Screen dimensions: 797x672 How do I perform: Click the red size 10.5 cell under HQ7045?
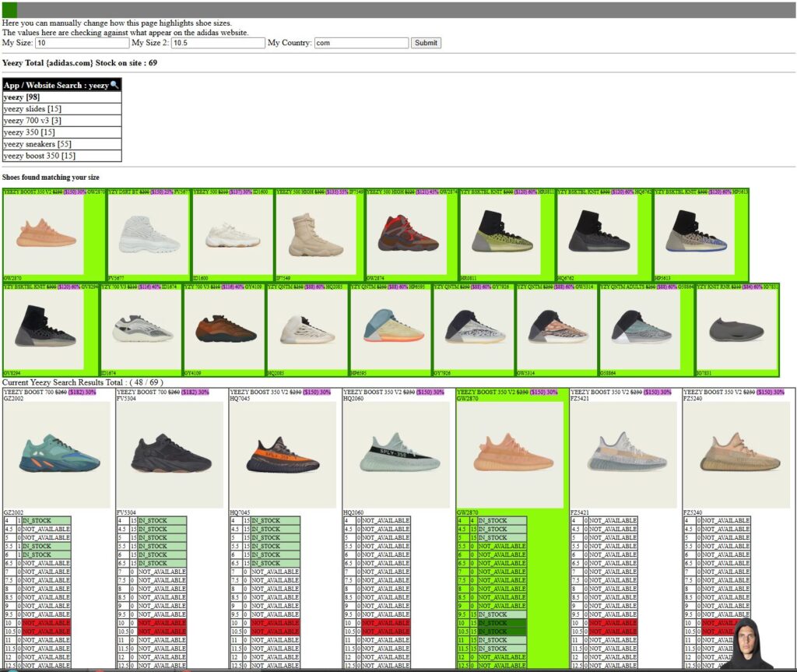(275, 632)
